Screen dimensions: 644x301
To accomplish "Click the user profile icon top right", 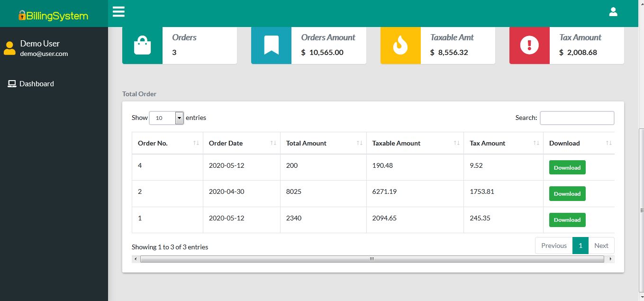I will point(613,11).
